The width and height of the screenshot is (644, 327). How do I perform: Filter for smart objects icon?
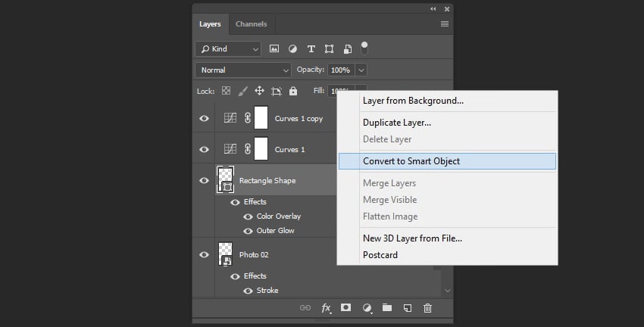pyautogui.click(x=348, y=49)
